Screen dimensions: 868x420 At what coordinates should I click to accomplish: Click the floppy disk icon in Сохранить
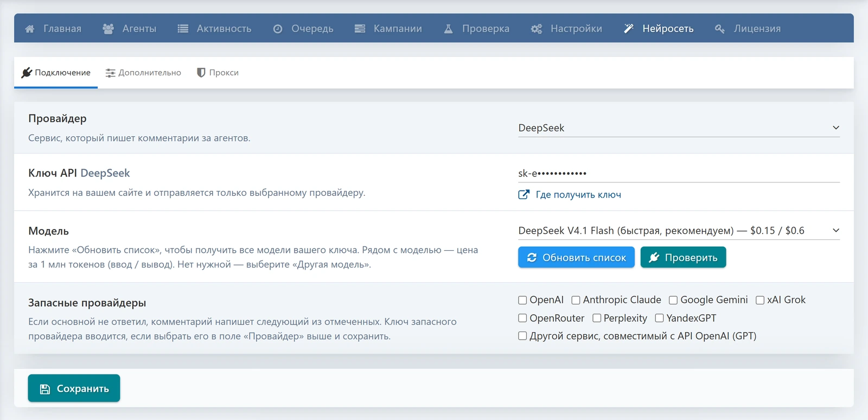point(45,389)
